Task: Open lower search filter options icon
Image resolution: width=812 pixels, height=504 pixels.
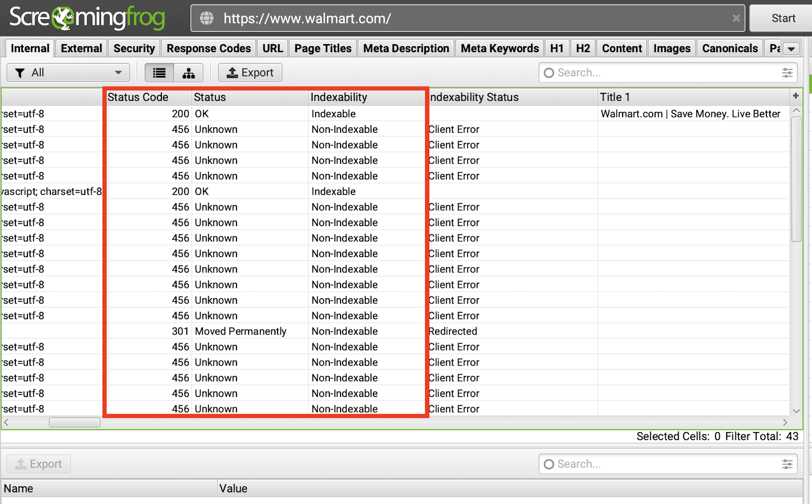Action: click(787, 464)
